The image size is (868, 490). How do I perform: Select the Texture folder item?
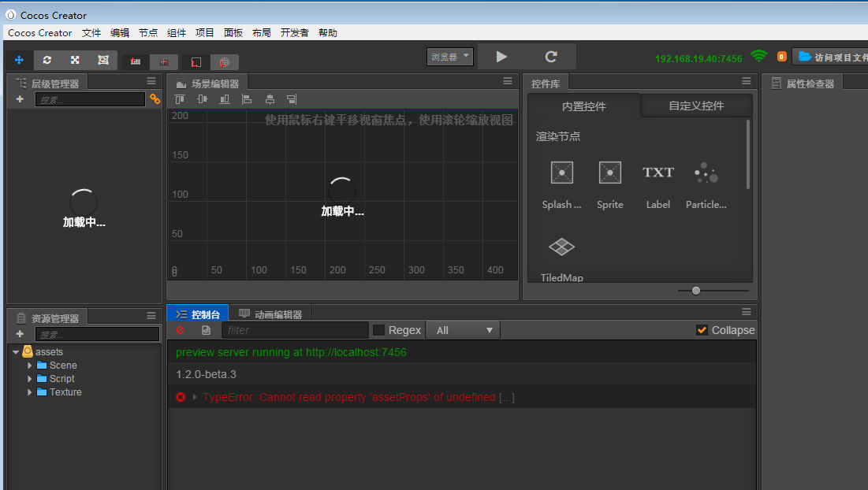coord(65,392)
